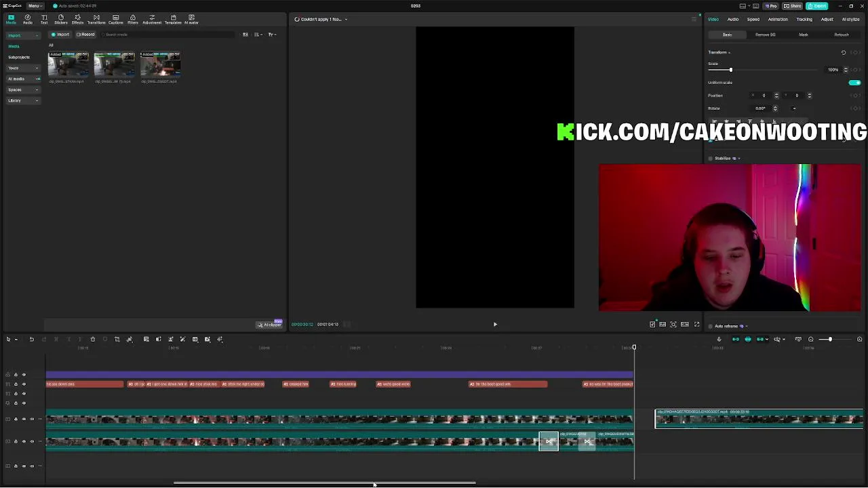Open the media sort dropdown
This screenshot has width=868, height=488.
click(258, 35)
